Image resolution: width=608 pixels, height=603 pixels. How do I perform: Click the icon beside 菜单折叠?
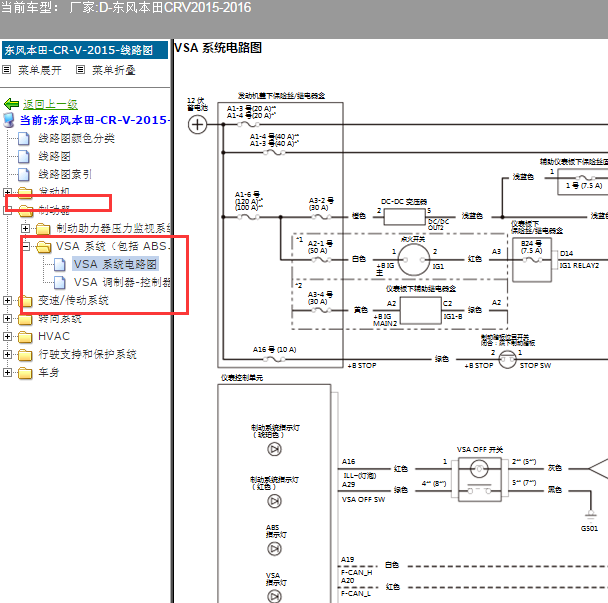tap(80, 70)
